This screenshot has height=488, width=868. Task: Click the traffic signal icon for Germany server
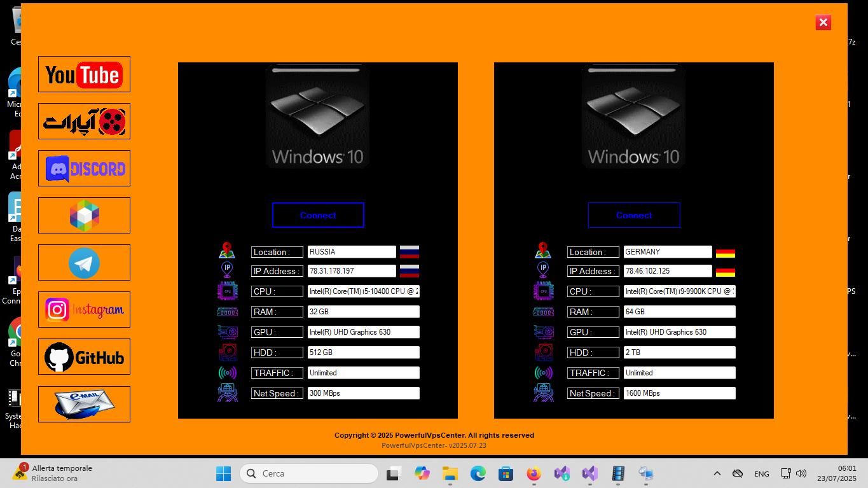point(544,373)
